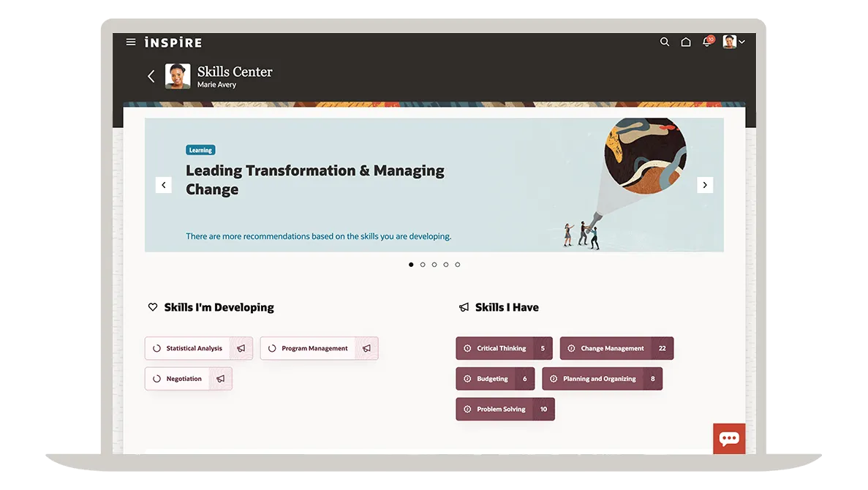Click megaphone icon on Statistical Analysis
The image size is (868, 490).
[x=241, y=348]
